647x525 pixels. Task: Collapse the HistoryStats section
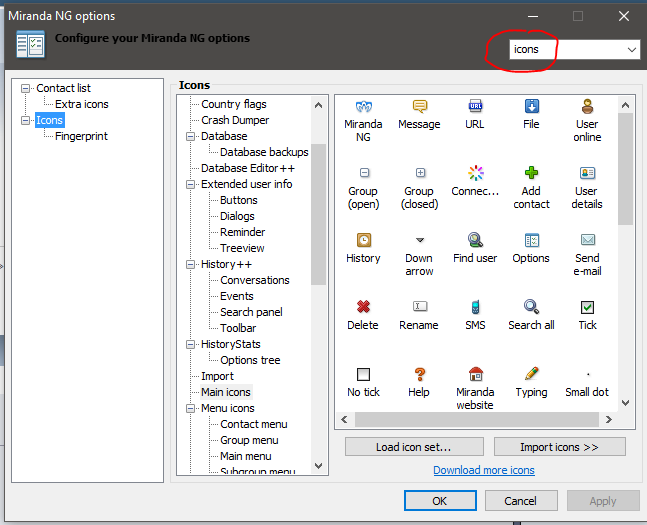190,345
